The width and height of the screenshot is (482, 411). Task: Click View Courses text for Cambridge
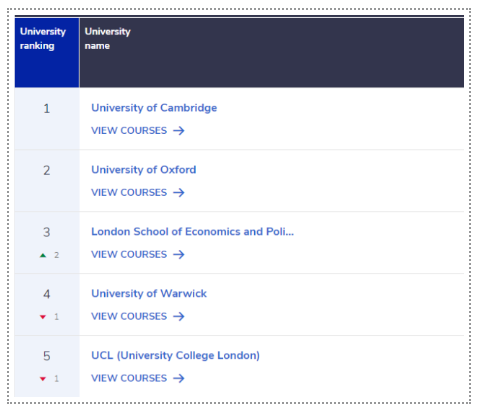coord(129,130)
